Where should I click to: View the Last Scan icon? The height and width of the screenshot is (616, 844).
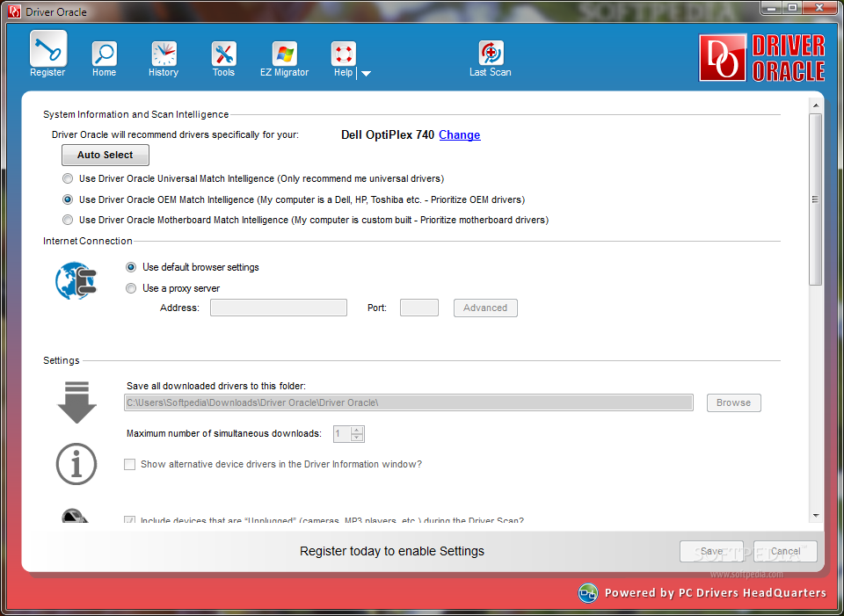491,53
